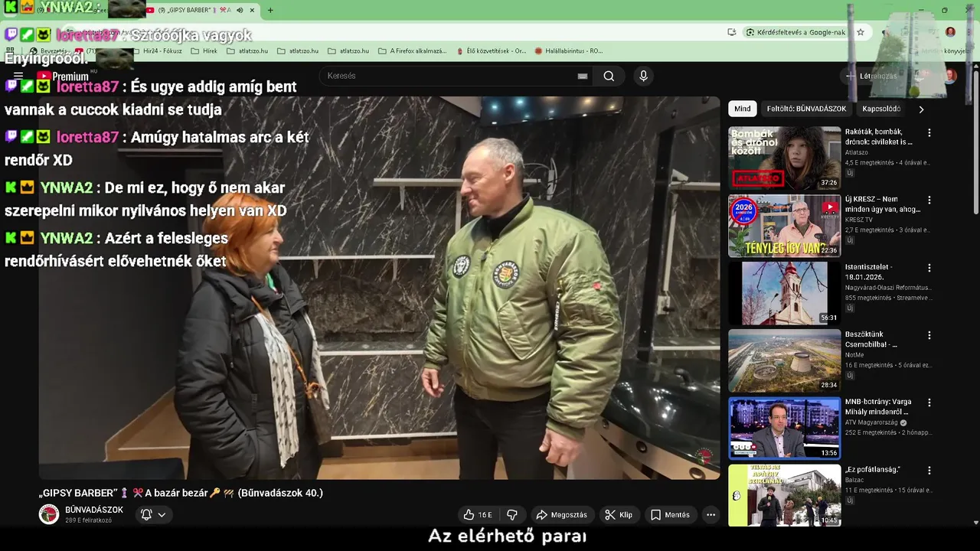Viewport: 980px width, 551px height.
Task: Click the YouTube search magnifier button
Action: [609, 76]
